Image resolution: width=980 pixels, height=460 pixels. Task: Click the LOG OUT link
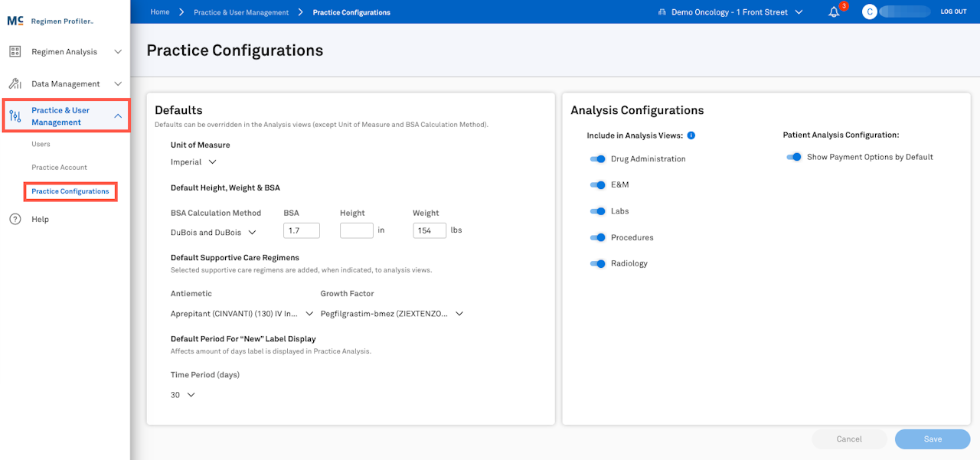coord(953,12)
